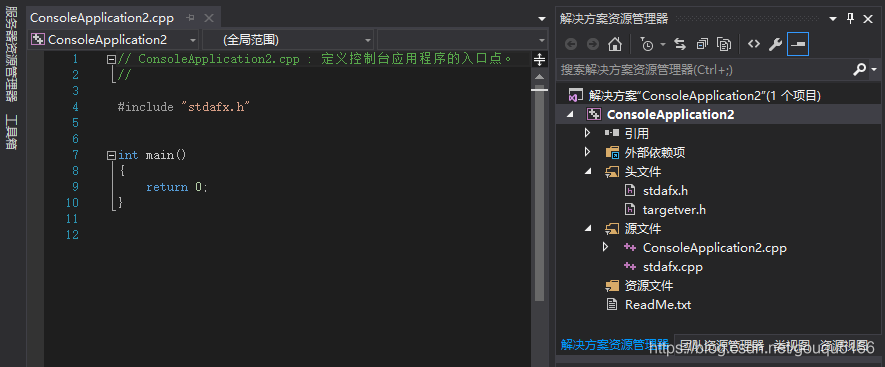Select the solution node 解决方案"ConsoleApplication2"
This screenshot has height=367, width=885.
[704, 95]
